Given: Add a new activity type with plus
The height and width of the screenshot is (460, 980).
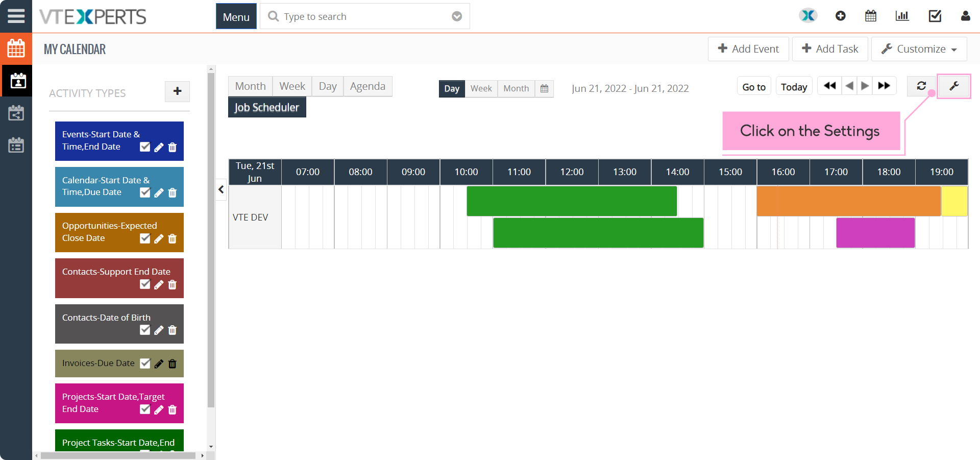Looking at the screenshot, I should pos(177,91).
